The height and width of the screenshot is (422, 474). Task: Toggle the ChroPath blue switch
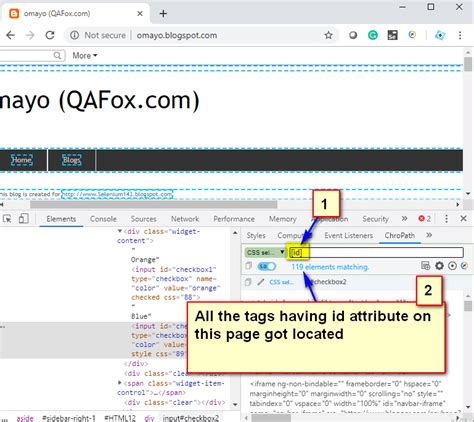267,266
